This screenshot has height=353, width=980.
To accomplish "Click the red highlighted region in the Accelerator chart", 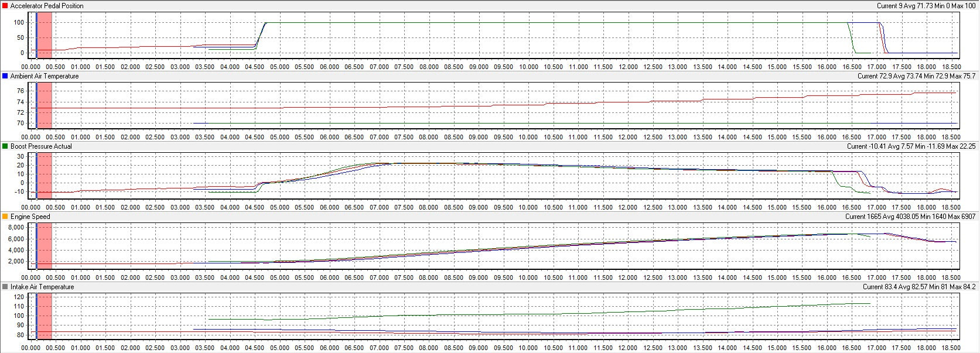I will pyautogui.click(x=45, y=35).
